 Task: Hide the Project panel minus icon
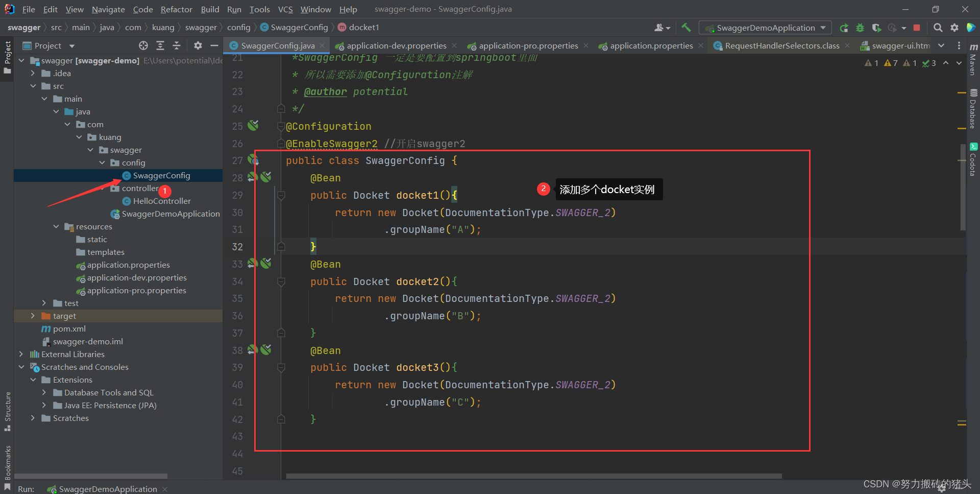(x=214, y=45)
